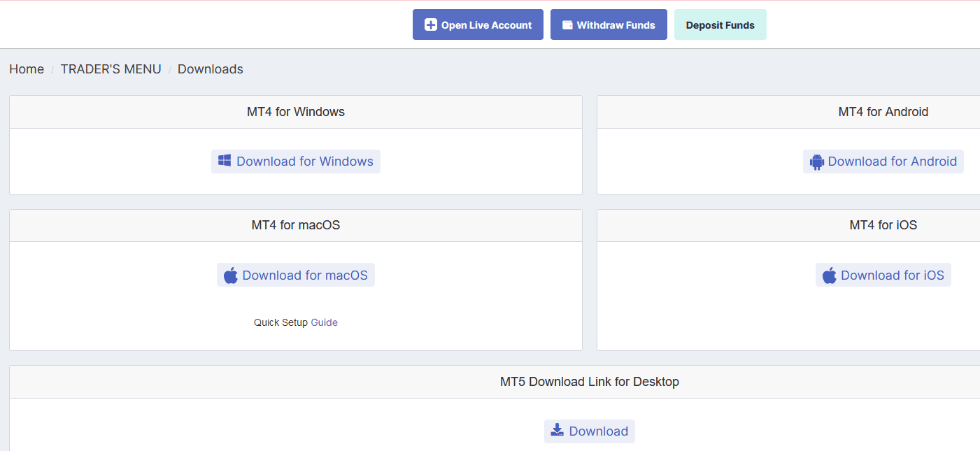Click the Apple logo beside Download for macOS

tap(231, 275)
